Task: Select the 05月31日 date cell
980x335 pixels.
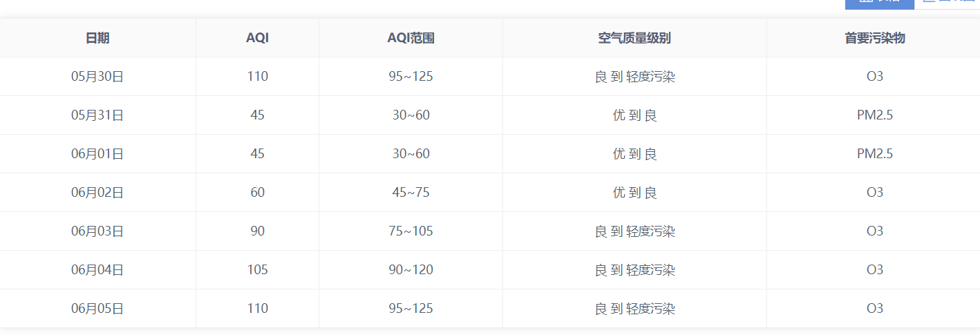Action: [x=97, y=115]
